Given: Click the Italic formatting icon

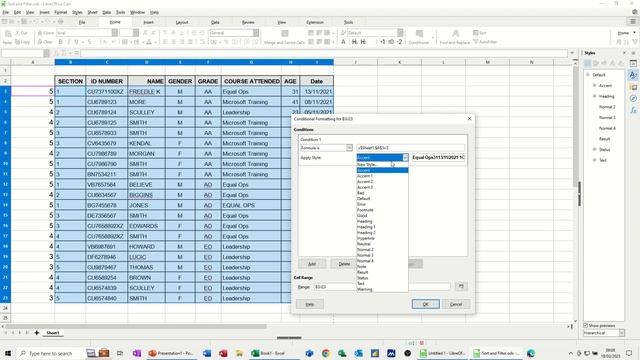Looking at the screenshot, I should (x=69, y=42).
